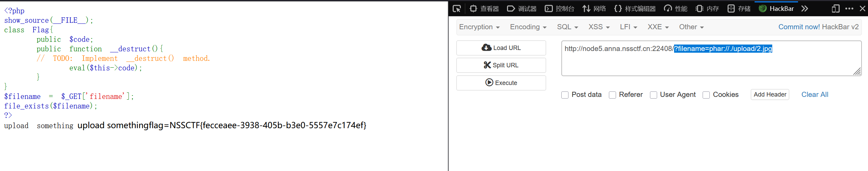Open the Performance (性能) panel icon

(x=668, y=9)
